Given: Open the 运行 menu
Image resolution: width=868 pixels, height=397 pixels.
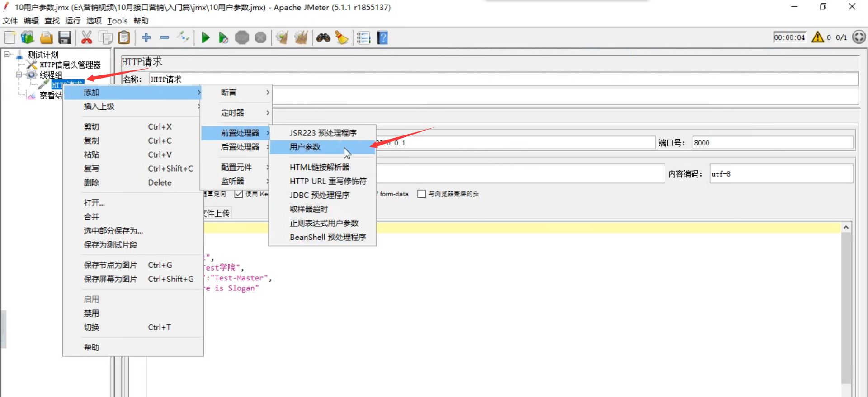Looking at the screenshot, I should pos(73,21).
